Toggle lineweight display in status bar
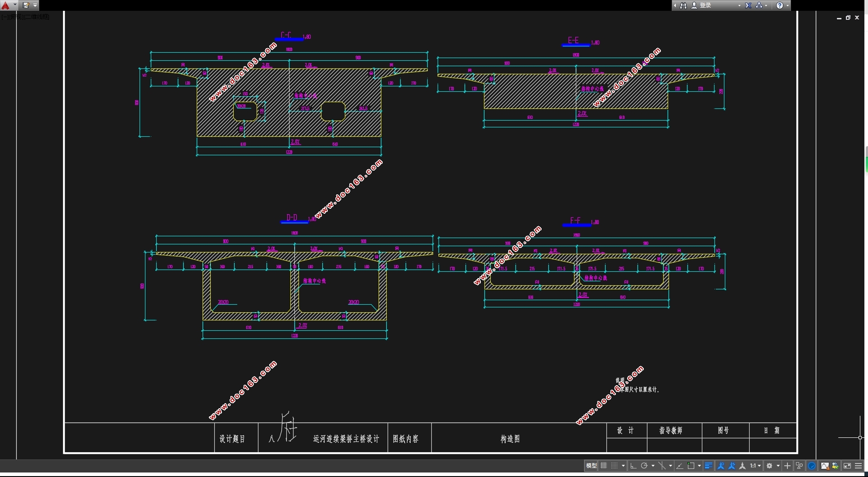This screenshot has height=477, width=868. pyautogui.click(x=709, y=466)
